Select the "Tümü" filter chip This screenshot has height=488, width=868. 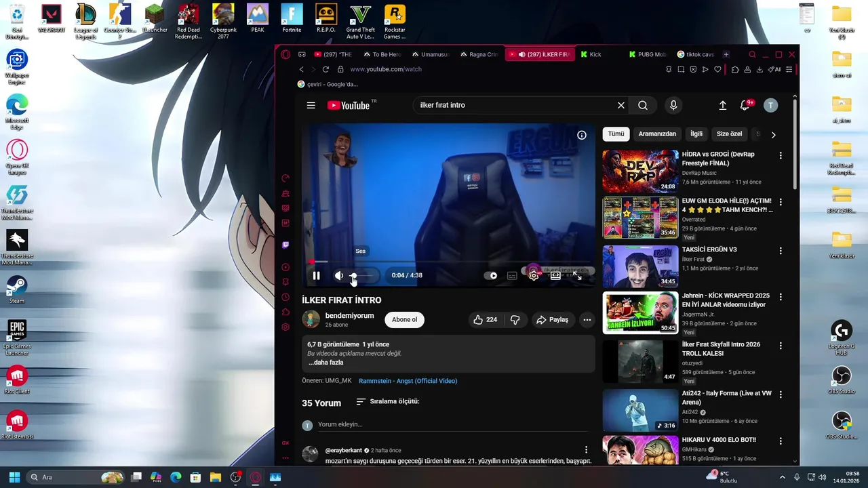[616, 134]
